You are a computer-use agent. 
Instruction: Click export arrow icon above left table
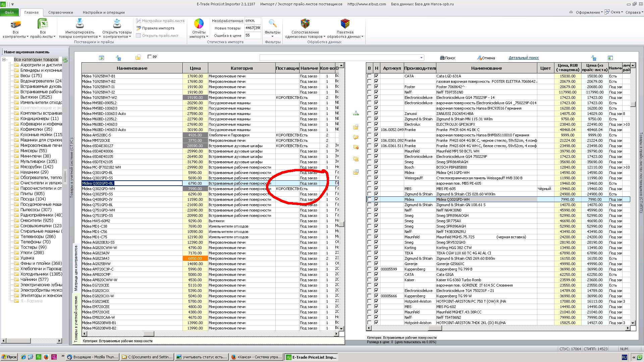[101, 58]
